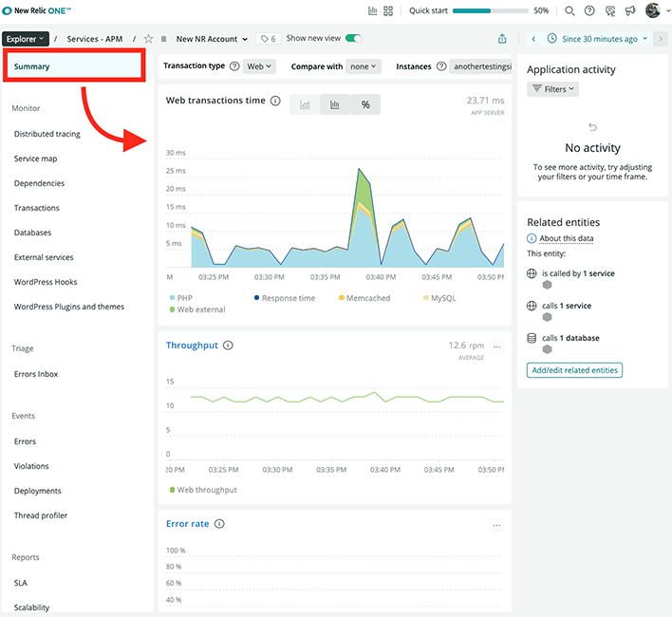Toggle PHP series in chart legend
This screenshot has height=617, width=672.
click(x=181, y=298)
